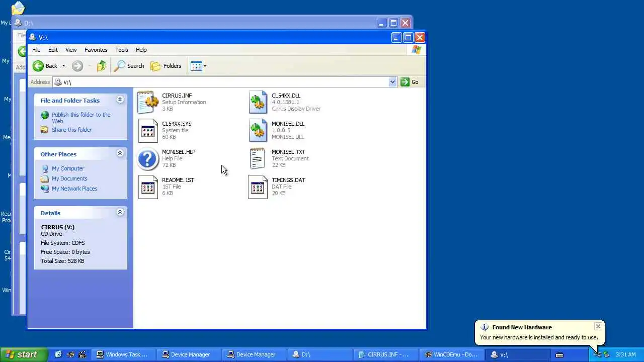Click the File System: CDFS text
This screenshot has height=362, width=644.
pos(63,243)
